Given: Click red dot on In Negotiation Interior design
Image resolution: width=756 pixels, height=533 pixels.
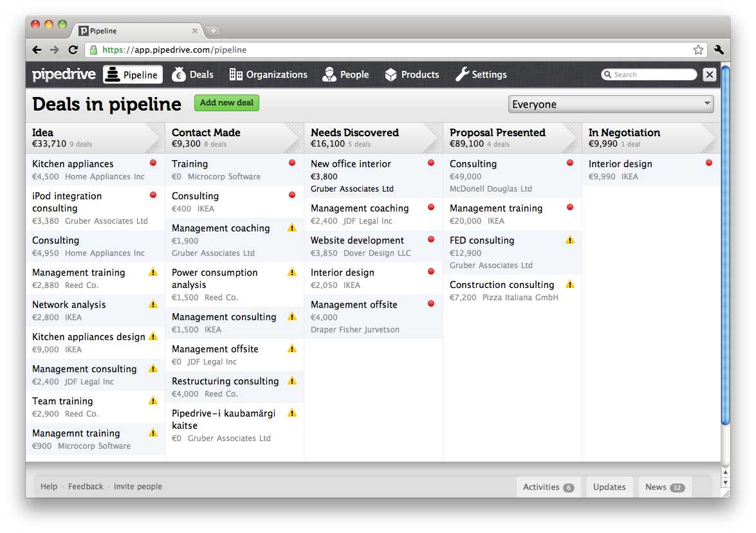Looking at the screenshot, I should coord(709,163).
